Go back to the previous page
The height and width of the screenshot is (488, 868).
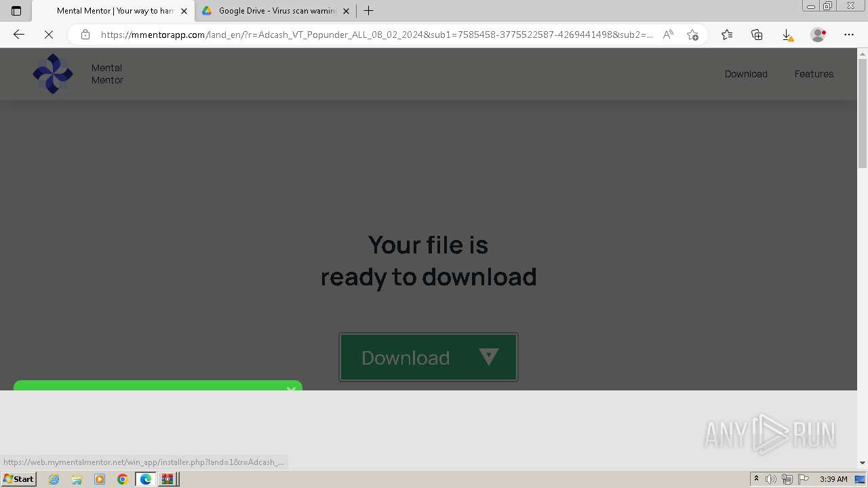coord(19,35)
